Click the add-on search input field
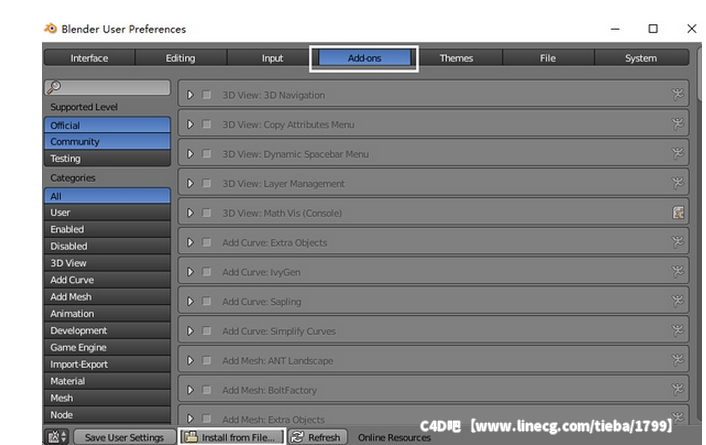The width and height of the screenshot is (706, 445). coord(107,87)
